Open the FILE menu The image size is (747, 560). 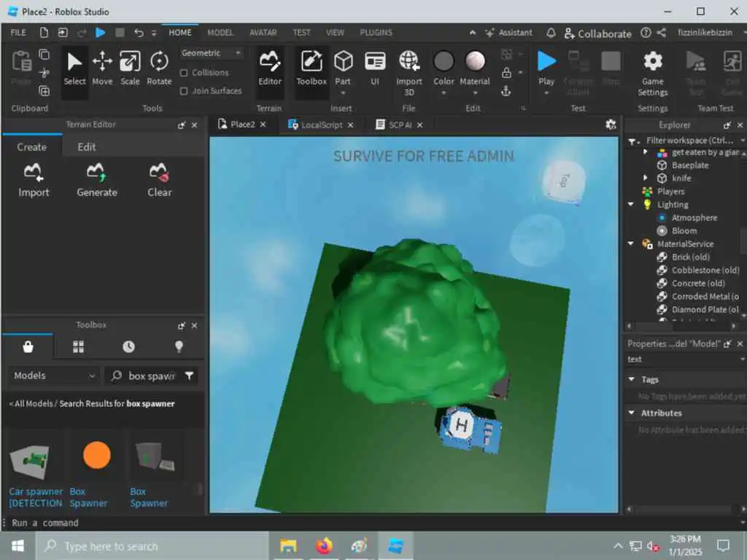click(x=18, y=32)
